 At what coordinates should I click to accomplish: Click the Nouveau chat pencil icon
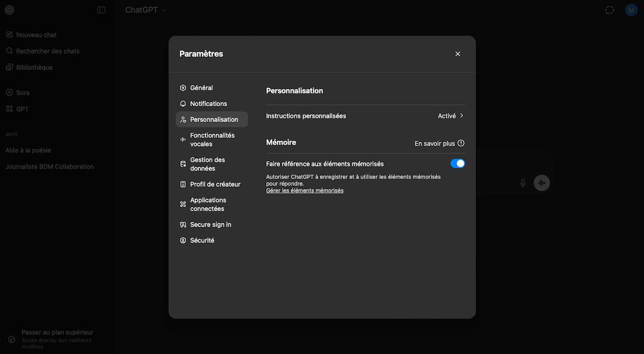coord(9,34)
